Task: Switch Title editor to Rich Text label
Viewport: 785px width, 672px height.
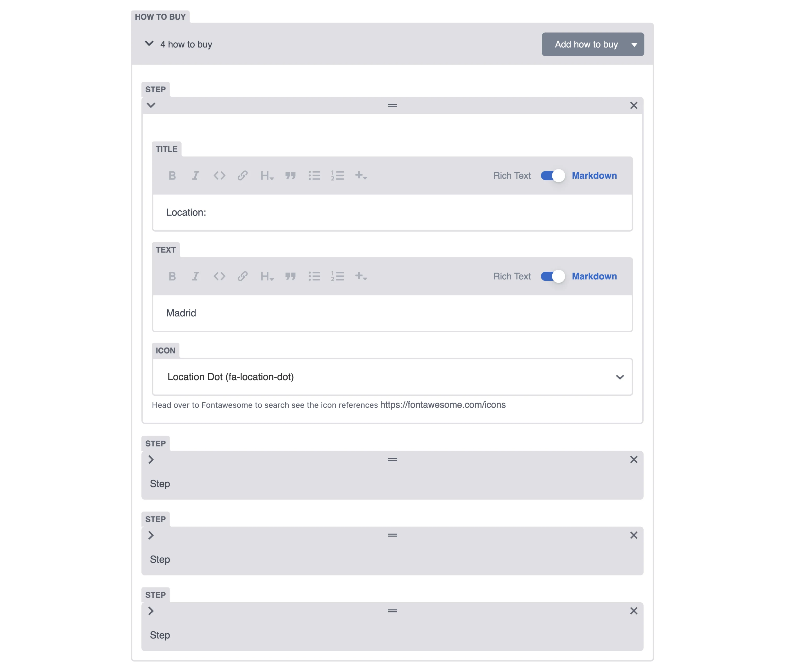Action: click(x=512, y=175)
